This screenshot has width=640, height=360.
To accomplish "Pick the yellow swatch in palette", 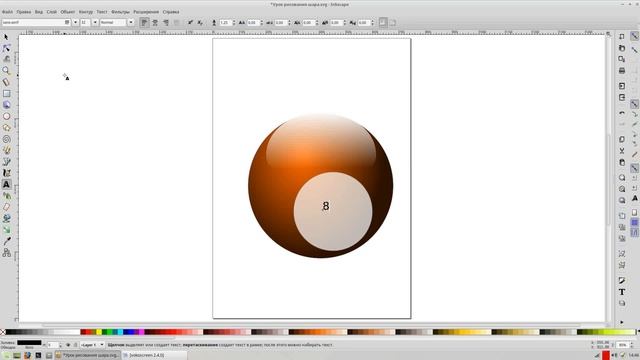I will pos(99,332).
